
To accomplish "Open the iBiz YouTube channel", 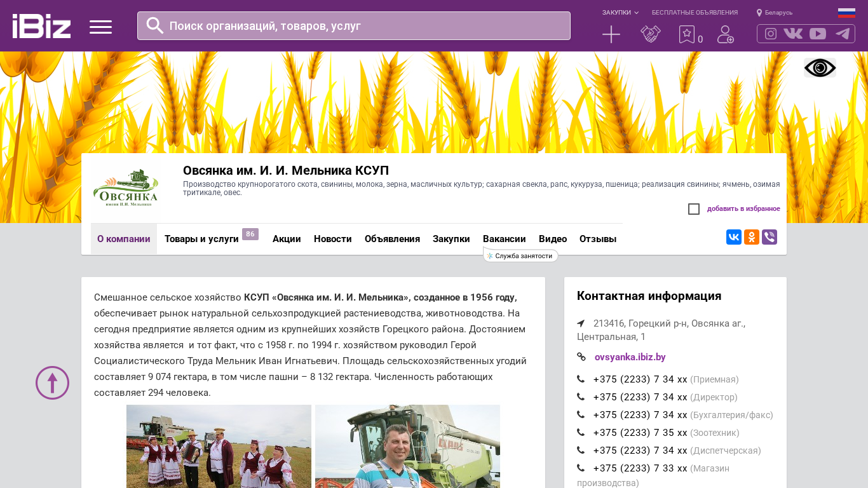I will [818, 34].
